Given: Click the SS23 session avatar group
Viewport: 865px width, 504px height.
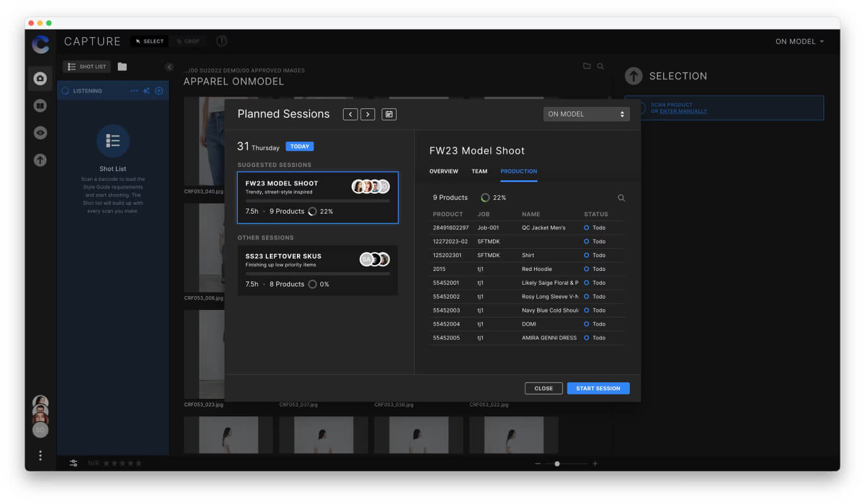Looking at the screenshot, I should click(374, 260).
